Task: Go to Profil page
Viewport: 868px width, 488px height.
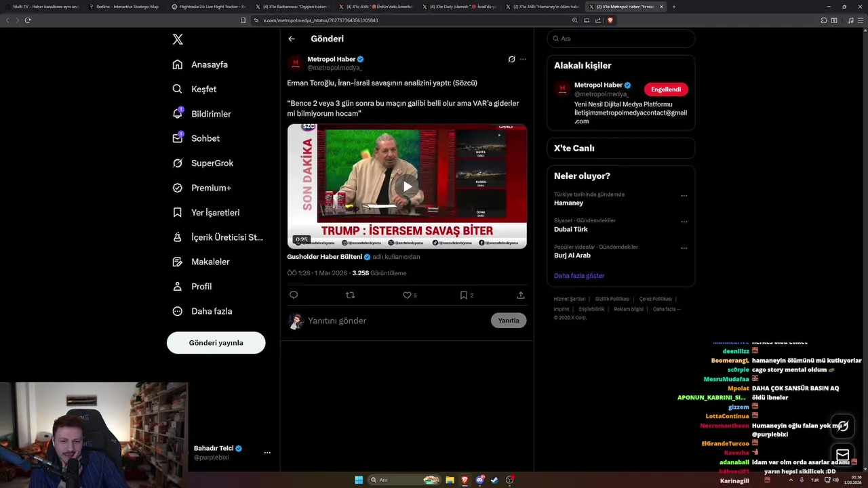Action: click(x=192, y=287)
